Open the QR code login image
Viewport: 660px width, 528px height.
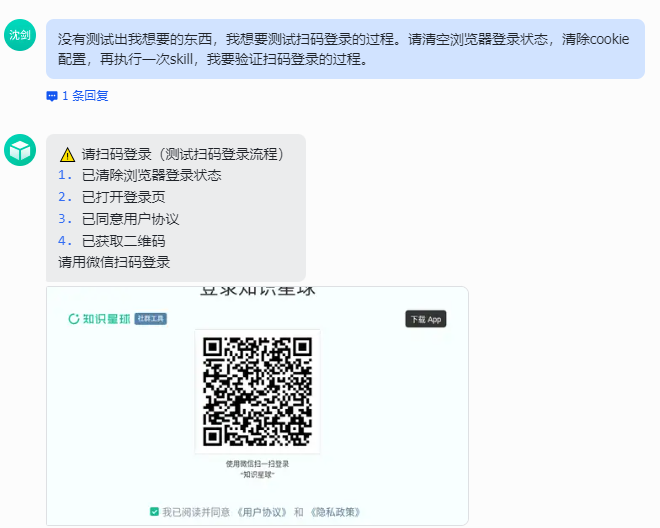pyautogui.click(x=257, y=391)
